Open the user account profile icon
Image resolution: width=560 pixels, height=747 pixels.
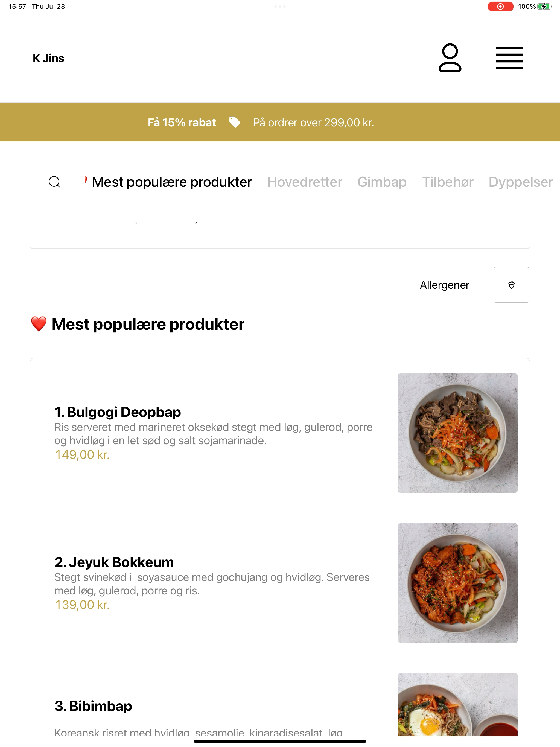[450, 58]
